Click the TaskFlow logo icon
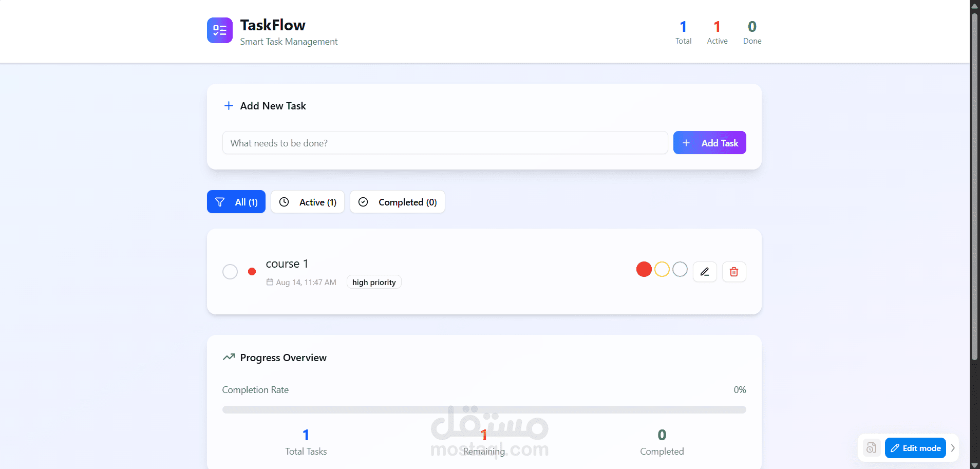This screenshot has height=469, width=980. 220,30
